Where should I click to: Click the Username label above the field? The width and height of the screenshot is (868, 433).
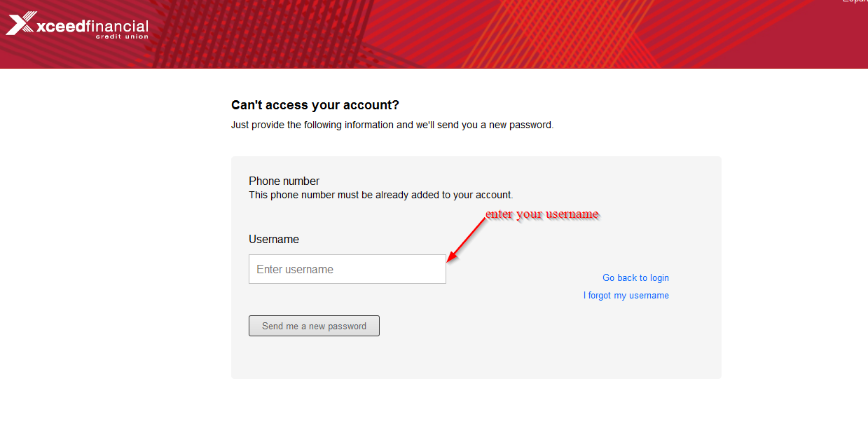(274, 240)
